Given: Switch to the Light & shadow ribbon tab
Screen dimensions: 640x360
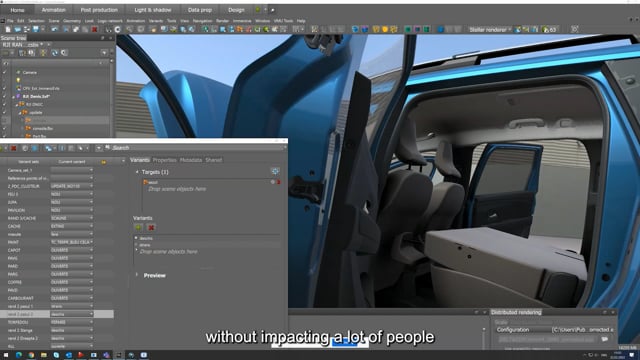Looking at the screenshot, I should point(153,10).
